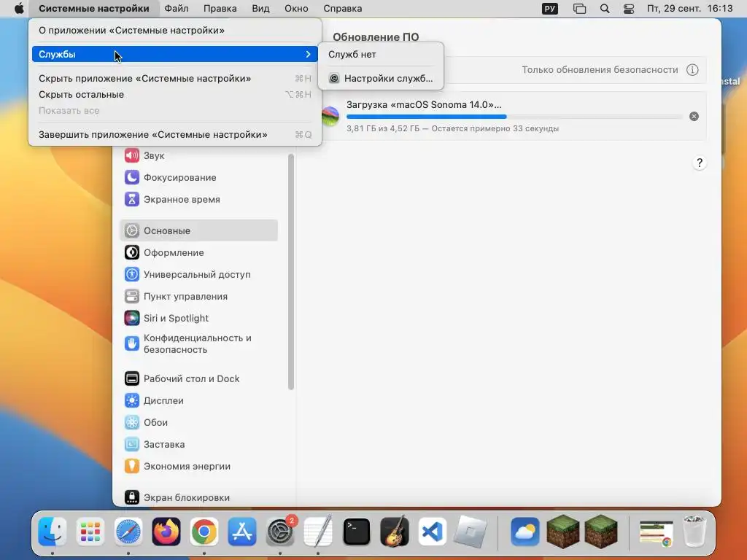Click the Загрузка «macOS Sonoma 14.0» label

pos(424,105)
